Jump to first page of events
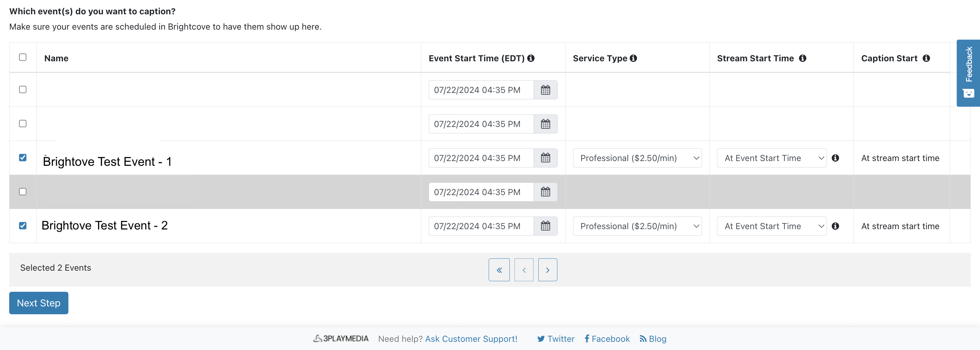The image size is (980, 350). tap(499, 270)
